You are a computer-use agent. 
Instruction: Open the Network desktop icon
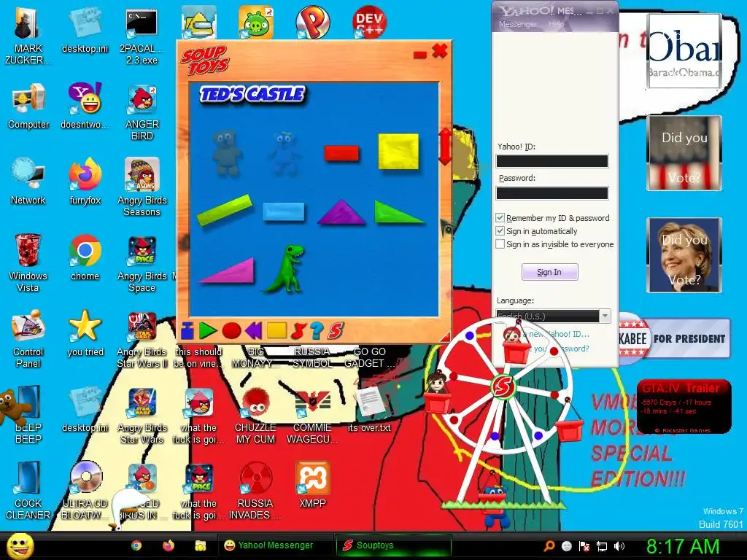coord(28,182)
